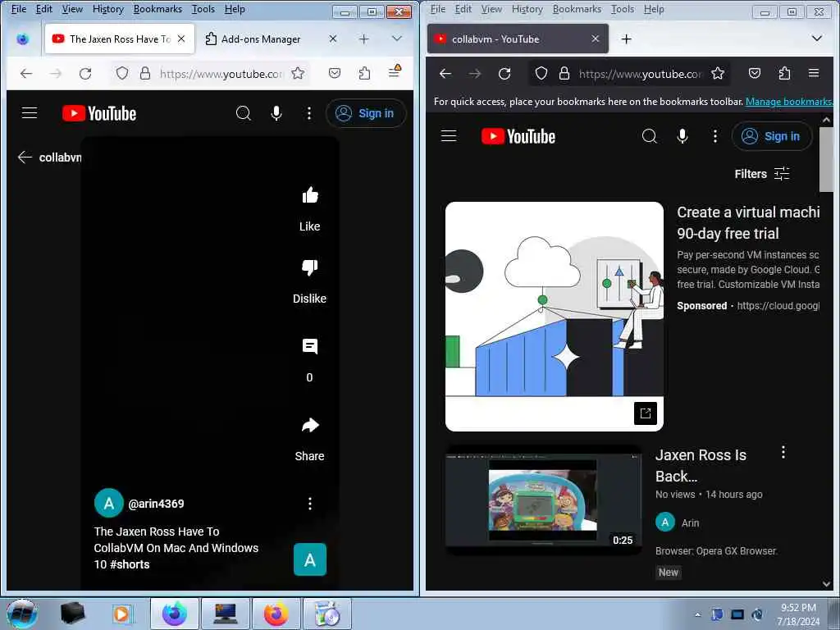Open application menu in left Firefox window

click(395, 72)
